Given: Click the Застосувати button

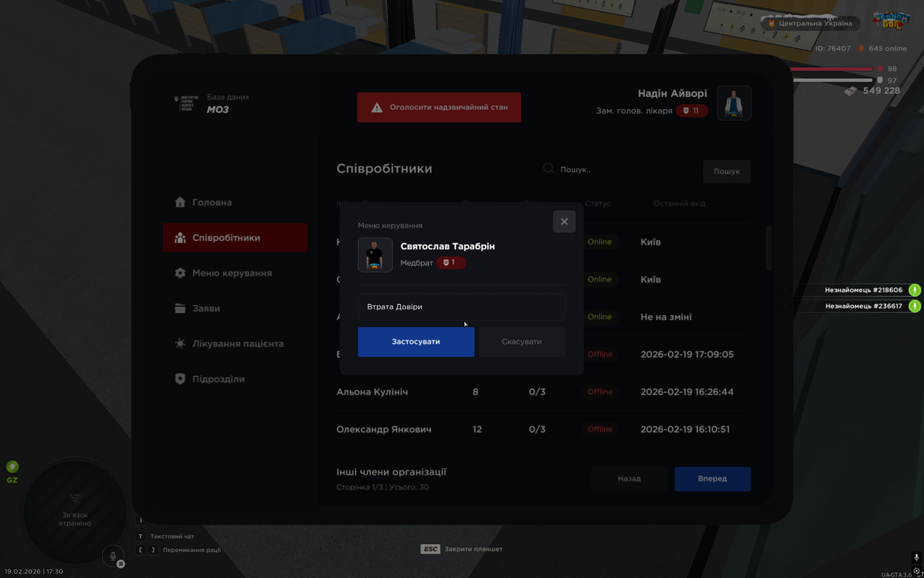Looking at the screenshot, I should (x=416, y=342).
